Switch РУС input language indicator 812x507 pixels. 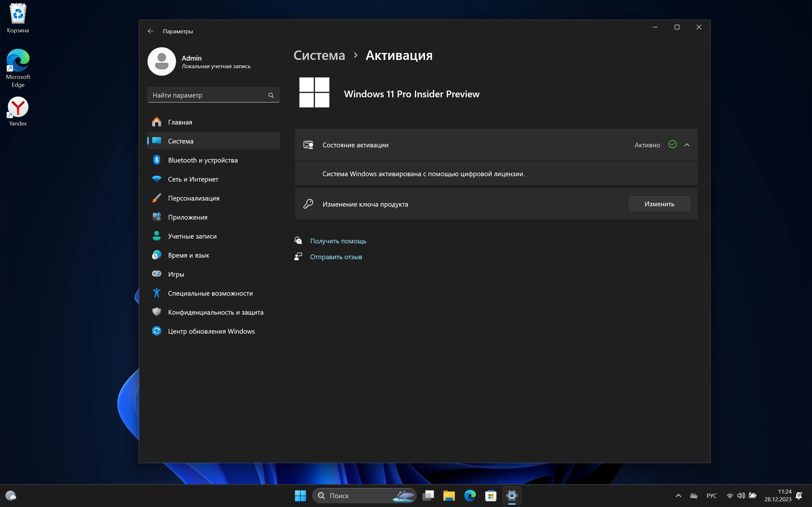point(711,496)
